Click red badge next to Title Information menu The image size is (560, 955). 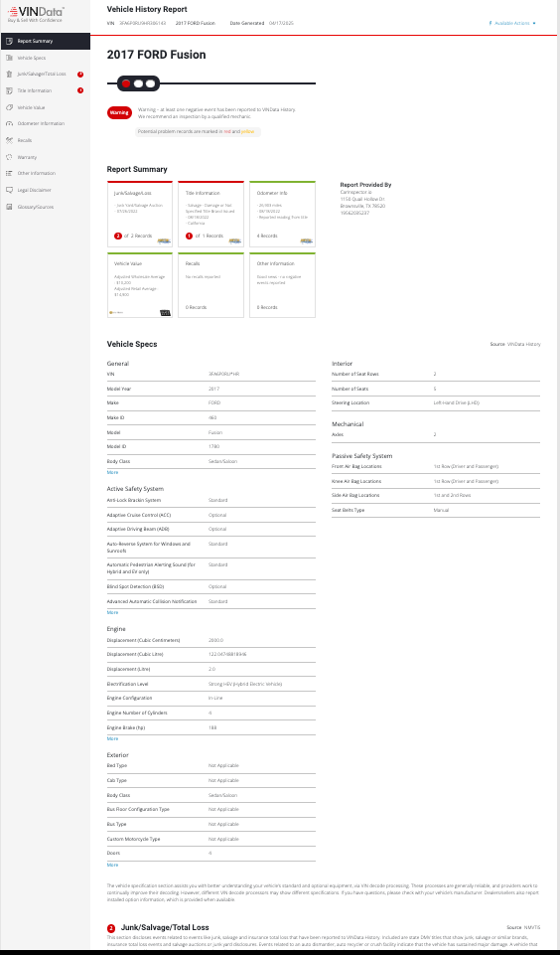tap(80, 90)
